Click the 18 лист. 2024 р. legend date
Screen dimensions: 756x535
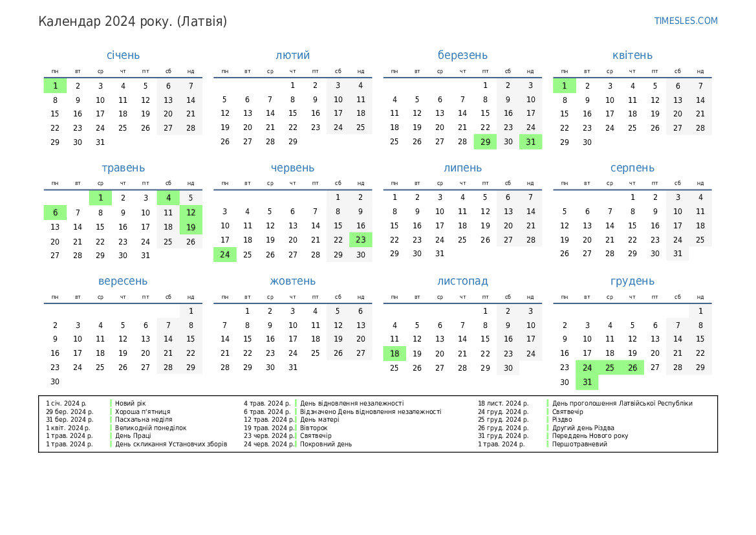(503, 404)
